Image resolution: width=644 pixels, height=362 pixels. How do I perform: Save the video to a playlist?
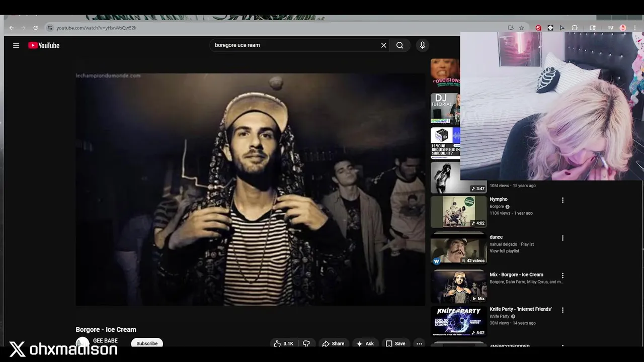click(395, 343)
